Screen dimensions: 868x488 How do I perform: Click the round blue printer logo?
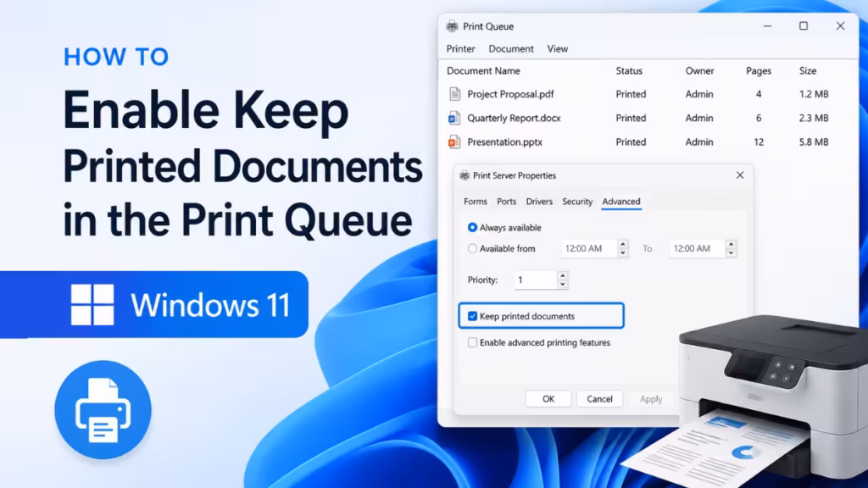103,409
